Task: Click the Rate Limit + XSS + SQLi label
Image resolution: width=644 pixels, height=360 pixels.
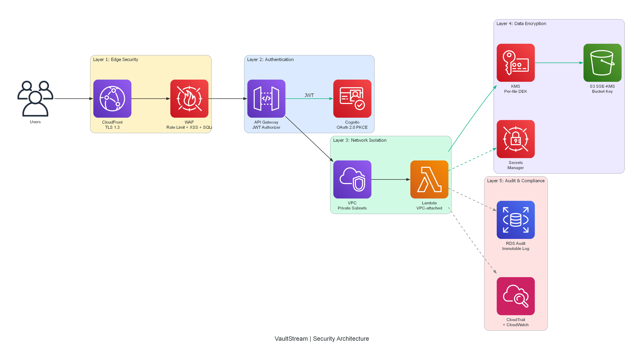Action: 189,127
